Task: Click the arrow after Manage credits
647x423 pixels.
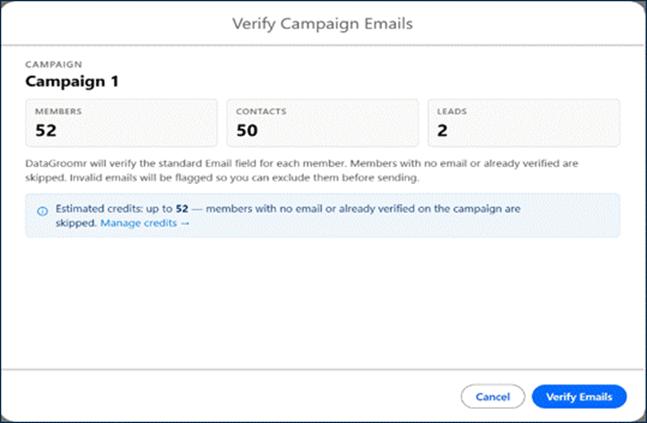Action: pyautogui.click(x=185, y=223)
